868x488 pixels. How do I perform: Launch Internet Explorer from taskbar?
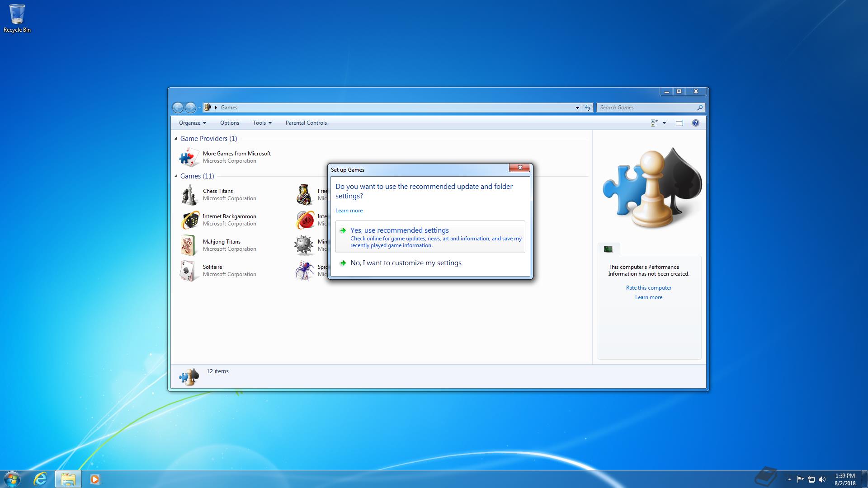coord(41,479)
